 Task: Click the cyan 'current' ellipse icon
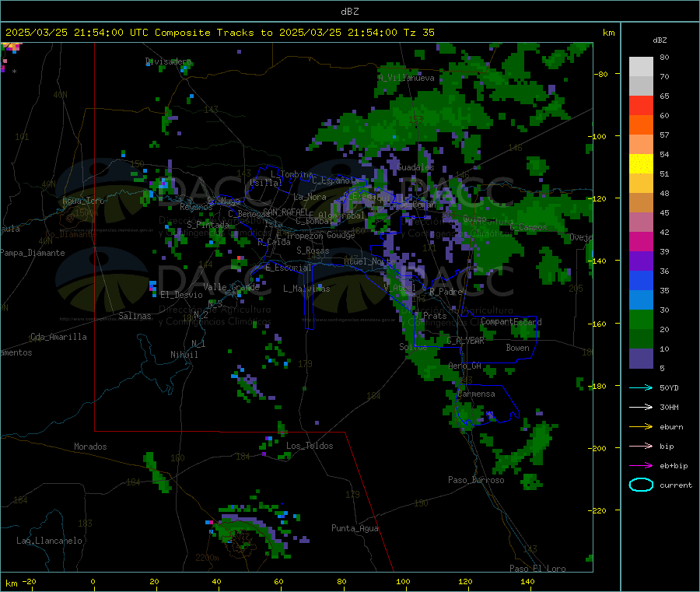[x=641, y=485]
